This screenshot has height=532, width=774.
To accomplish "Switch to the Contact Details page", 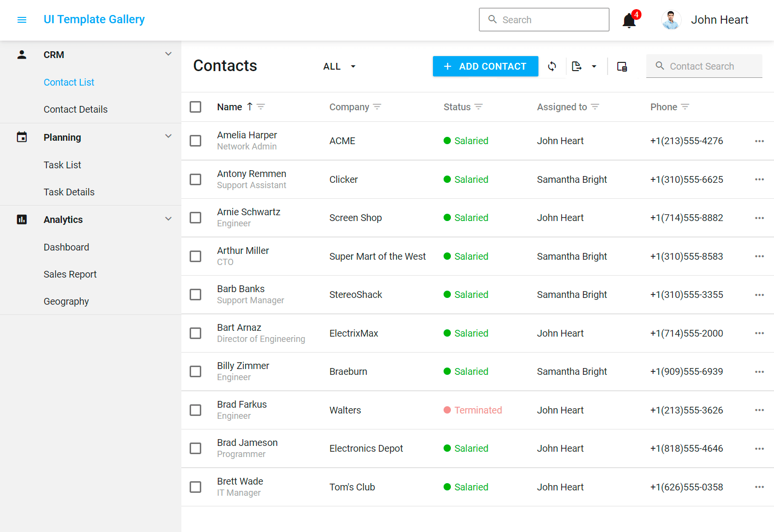I will [75, 109].
